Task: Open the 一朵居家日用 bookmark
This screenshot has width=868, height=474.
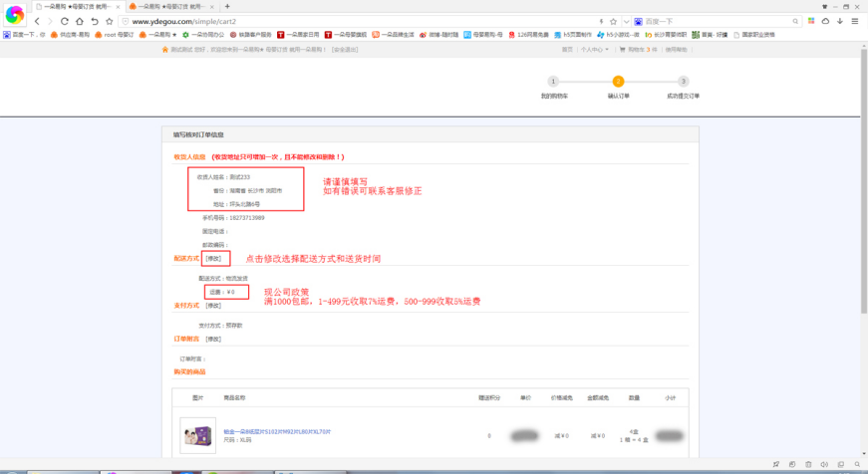Action: 298,34
